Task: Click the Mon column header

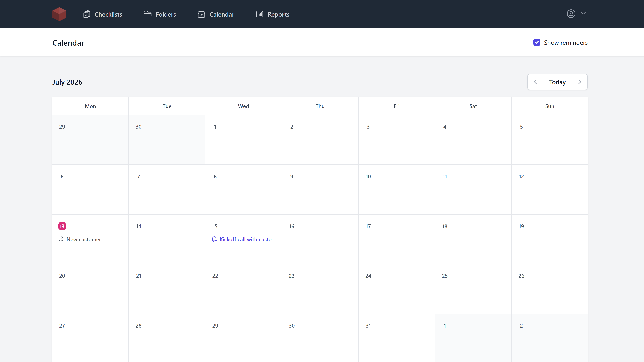Action: [x=90, y=106]
